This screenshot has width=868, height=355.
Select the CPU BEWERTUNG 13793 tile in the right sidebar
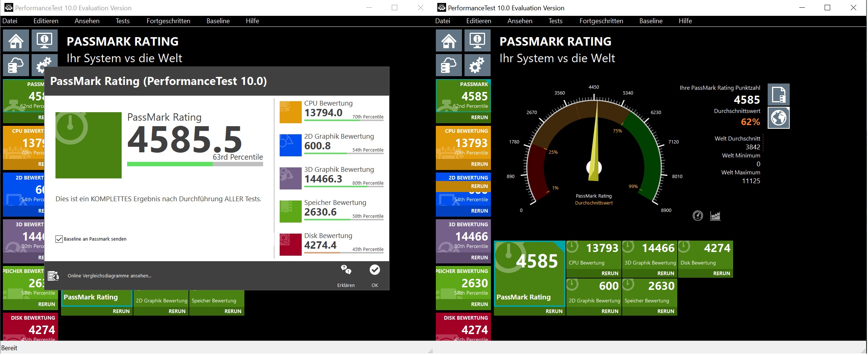click(463, 142)
